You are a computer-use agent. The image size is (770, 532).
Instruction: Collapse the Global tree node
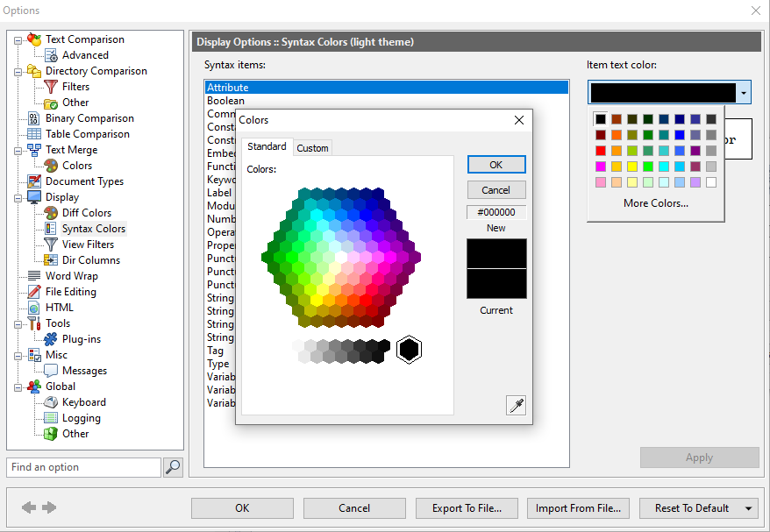[x=18, y=387]
